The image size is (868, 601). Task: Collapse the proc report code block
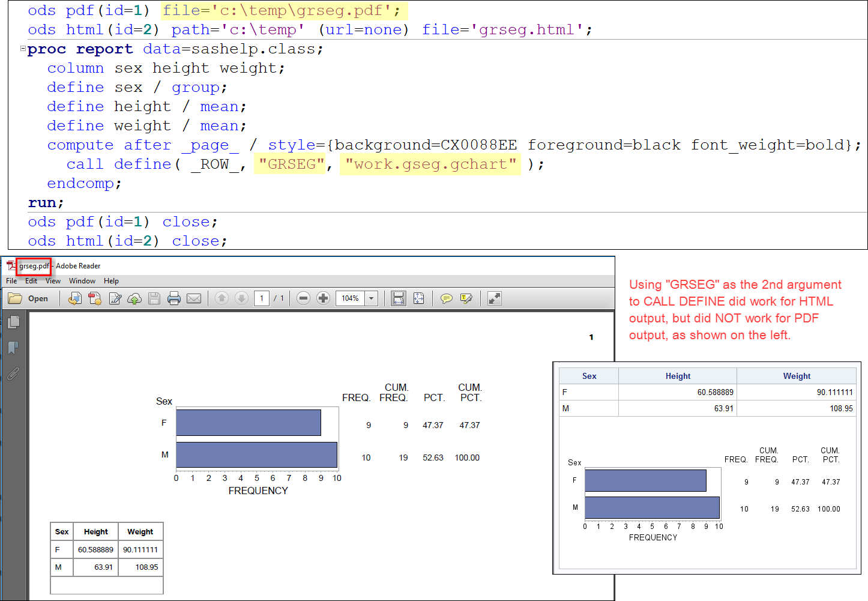(23, 49)
